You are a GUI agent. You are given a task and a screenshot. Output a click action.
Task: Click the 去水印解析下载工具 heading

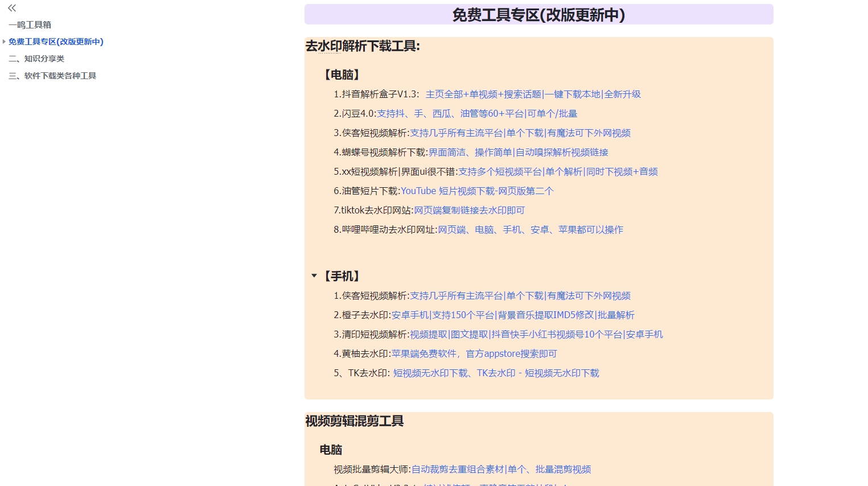(363, 47)
